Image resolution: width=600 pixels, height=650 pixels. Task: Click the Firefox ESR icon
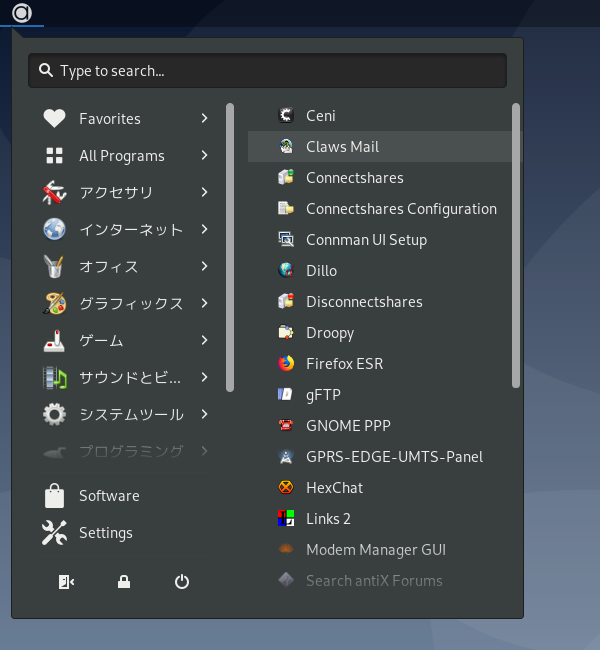[286, 364]
